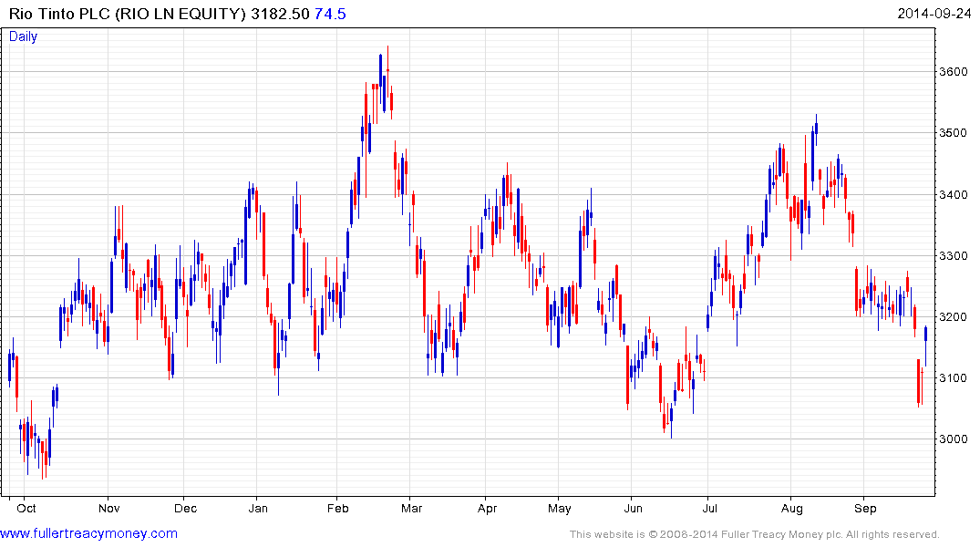Click the Daily interval label
This screenshot has height=547, width=980.
[23, 36]
